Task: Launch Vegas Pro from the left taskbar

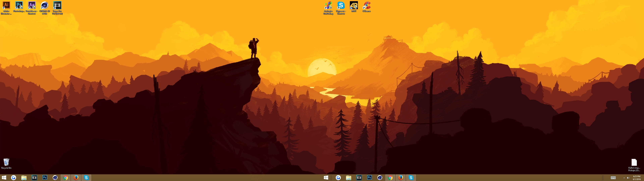Action: 34,177
